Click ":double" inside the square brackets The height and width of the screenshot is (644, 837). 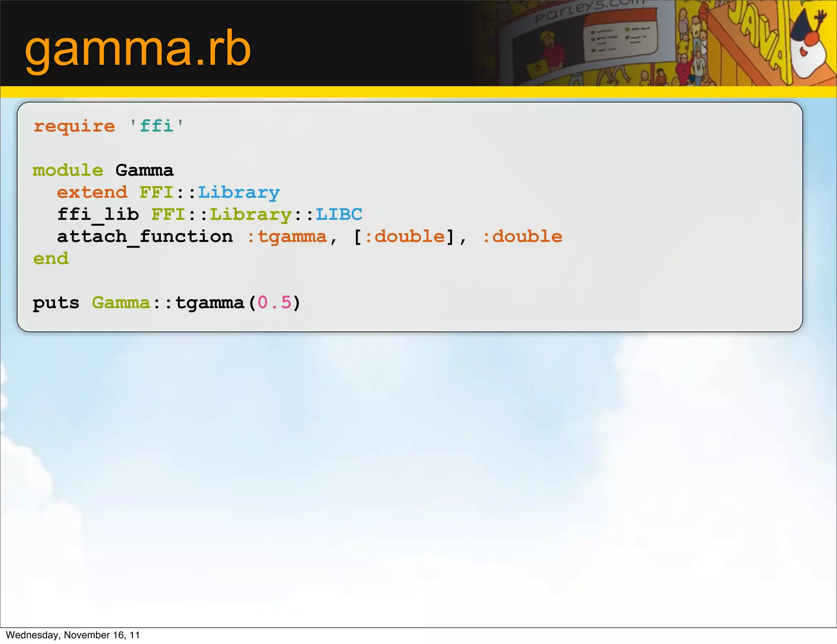(x=405, y=237)
